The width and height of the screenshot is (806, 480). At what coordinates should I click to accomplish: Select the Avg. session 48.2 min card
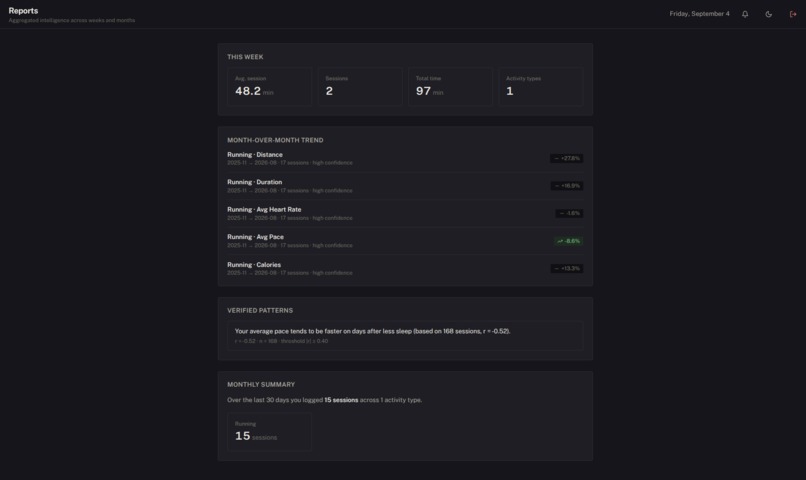[x=269, y=86]
